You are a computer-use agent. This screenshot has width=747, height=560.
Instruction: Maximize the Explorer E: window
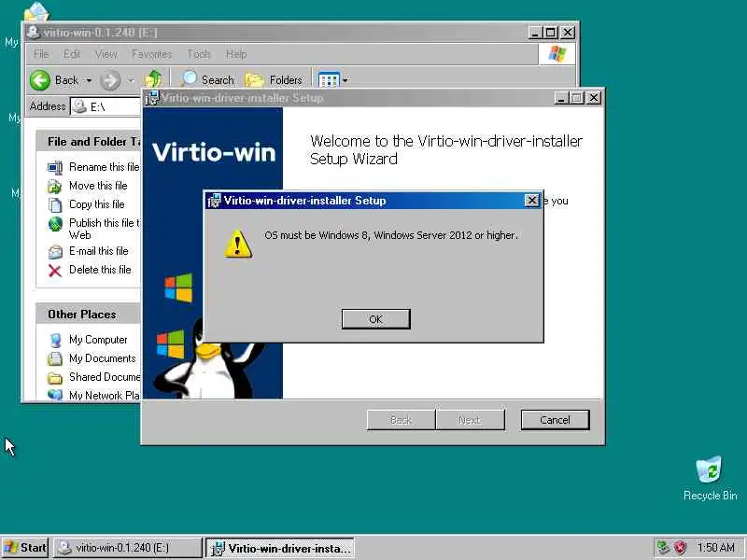coord(551,33)
